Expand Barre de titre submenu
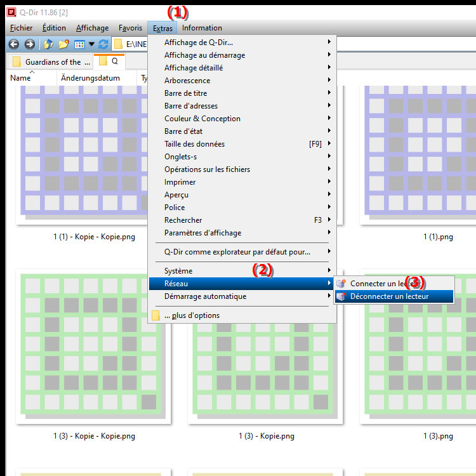476x476 pixels. click(x=242, y=93)
